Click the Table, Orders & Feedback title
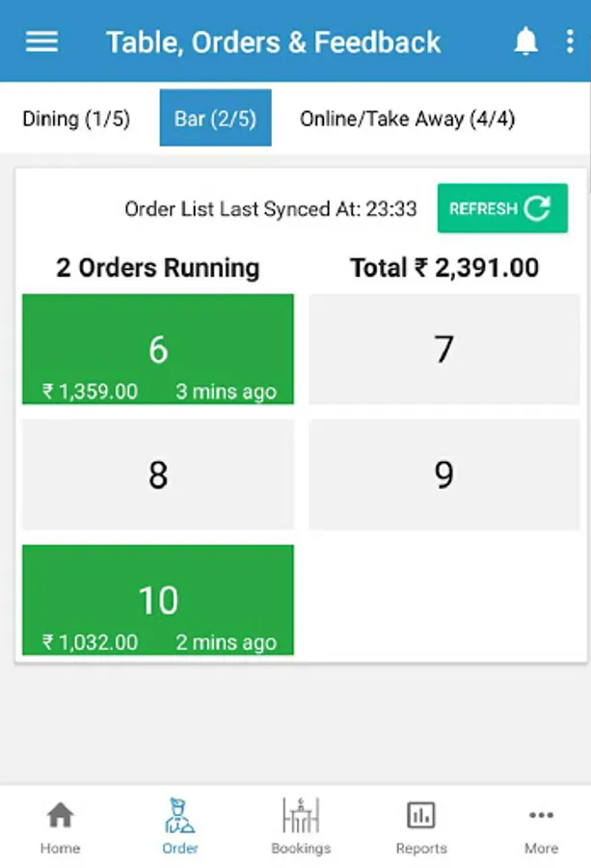 pos(273,42)
